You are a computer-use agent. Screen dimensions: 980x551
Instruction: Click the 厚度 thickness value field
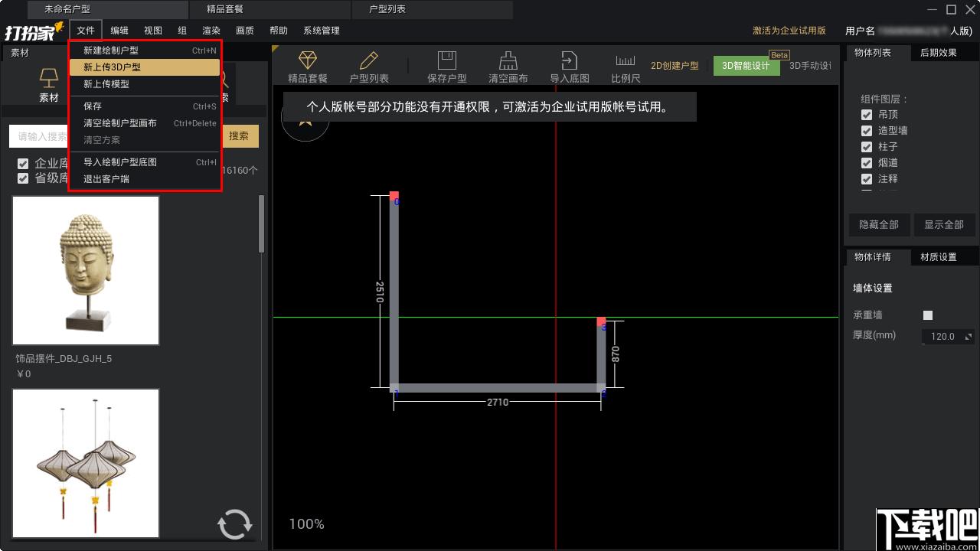(942, 337)
